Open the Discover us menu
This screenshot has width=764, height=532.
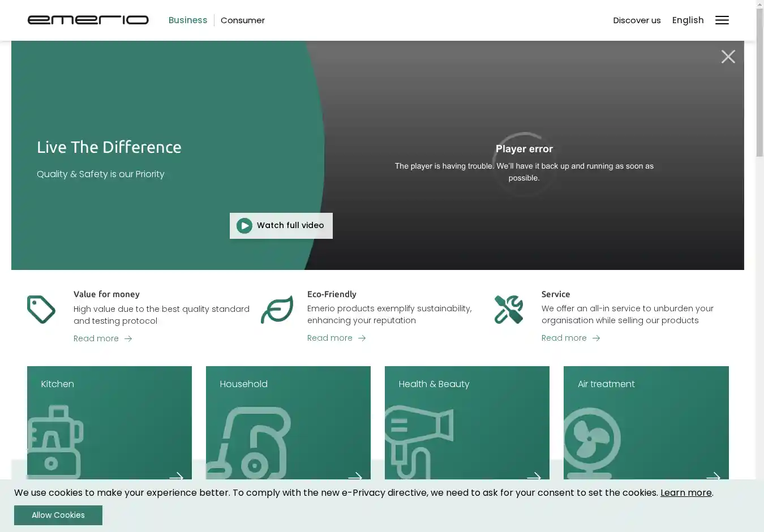pos(637,20)
